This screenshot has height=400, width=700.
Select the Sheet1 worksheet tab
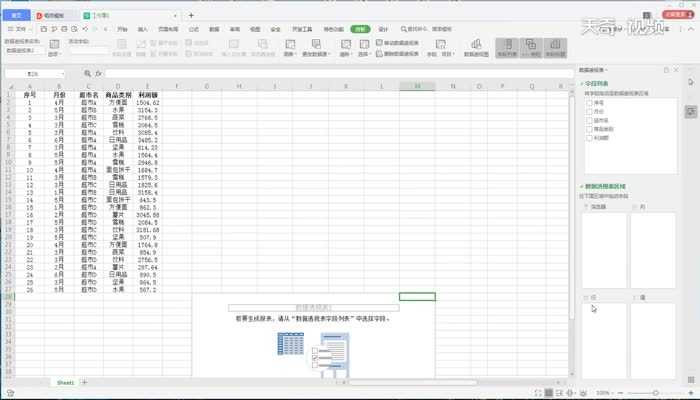(65, 382)
